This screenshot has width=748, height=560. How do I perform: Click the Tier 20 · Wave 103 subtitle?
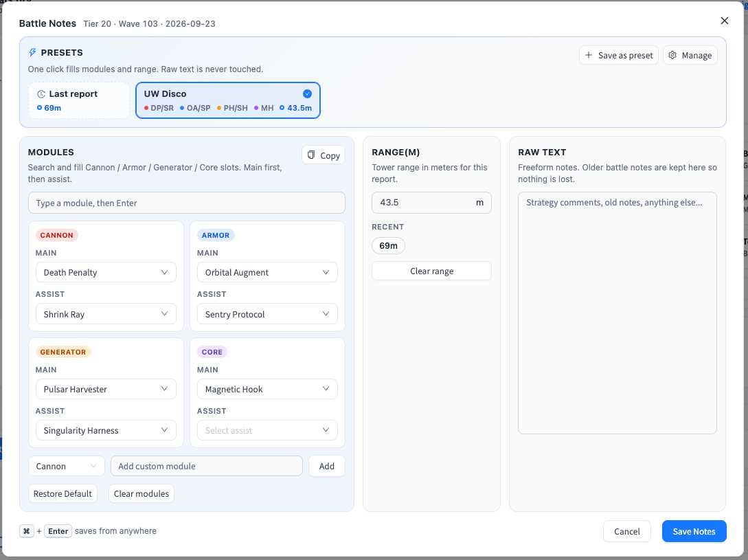pos(149,24)
